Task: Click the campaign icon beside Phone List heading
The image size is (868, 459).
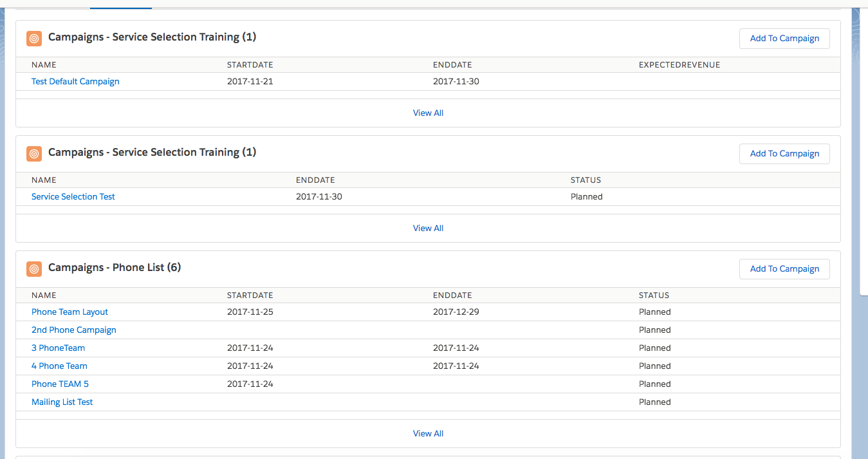Action: (34, 268)
